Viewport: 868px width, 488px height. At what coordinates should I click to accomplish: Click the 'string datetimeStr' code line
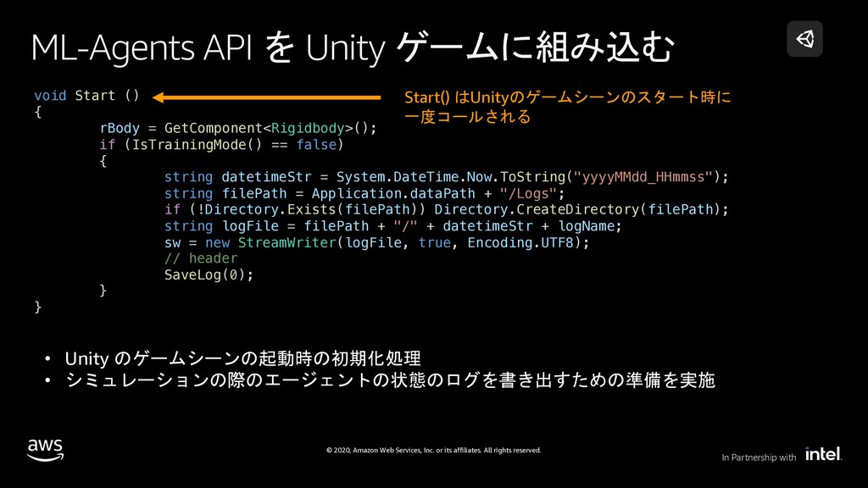pos(446,177)
